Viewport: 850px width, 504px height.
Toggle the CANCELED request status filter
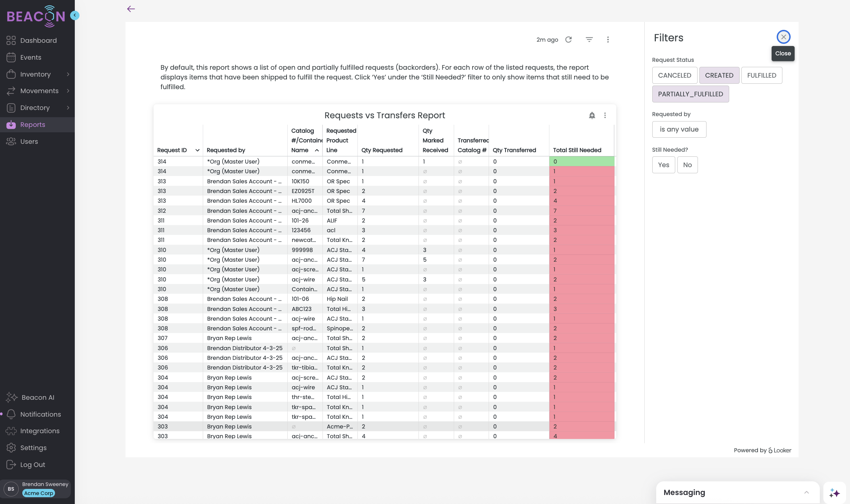tap(675, 75)
